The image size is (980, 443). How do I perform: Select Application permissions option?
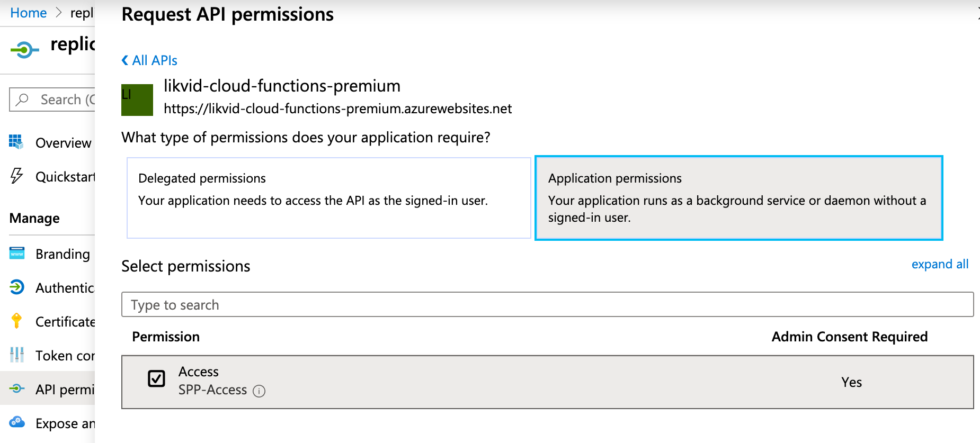pyautogui.click(x=739, y=198)
